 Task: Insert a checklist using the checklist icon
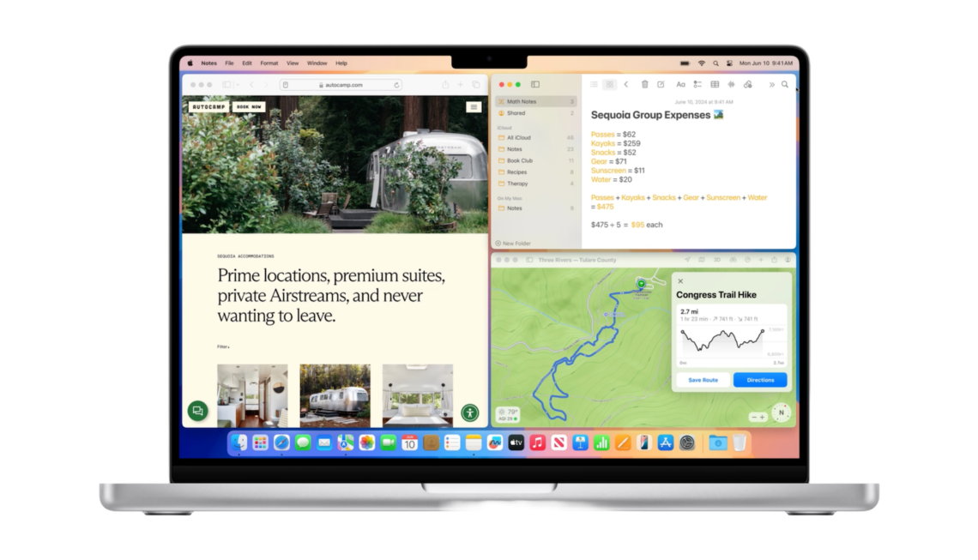697,85
